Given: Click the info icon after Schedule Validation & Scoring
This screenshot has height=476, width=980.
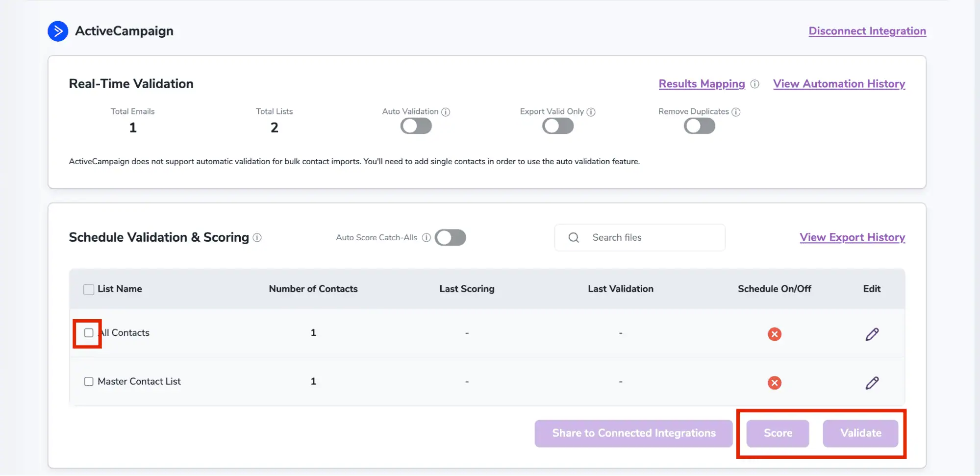Looking at the screenshot, I should pyautogui.click(x=257, y=238).
